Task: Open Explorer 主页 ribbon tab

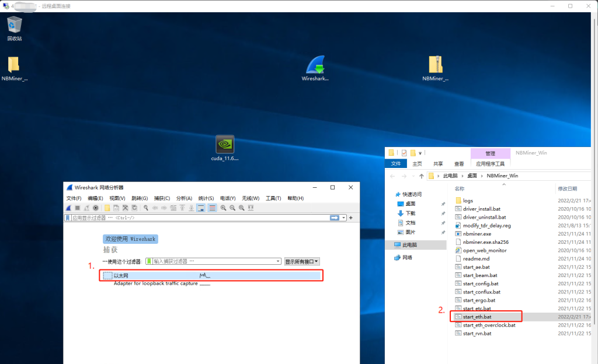Action: click(417, 164)
